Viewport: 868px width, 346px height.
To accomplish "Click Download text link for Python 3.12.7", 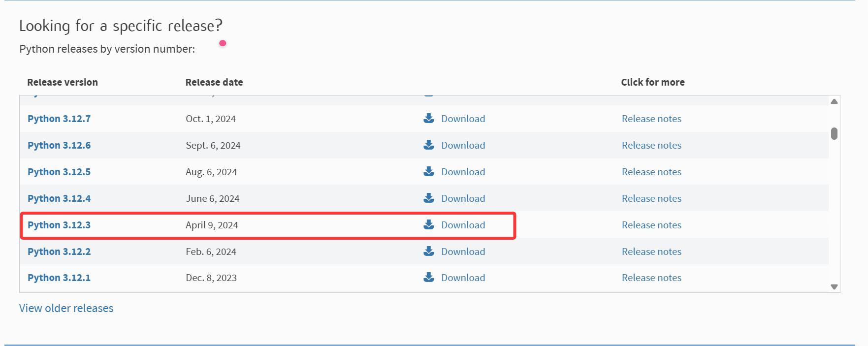I will (x=463, y=119).
